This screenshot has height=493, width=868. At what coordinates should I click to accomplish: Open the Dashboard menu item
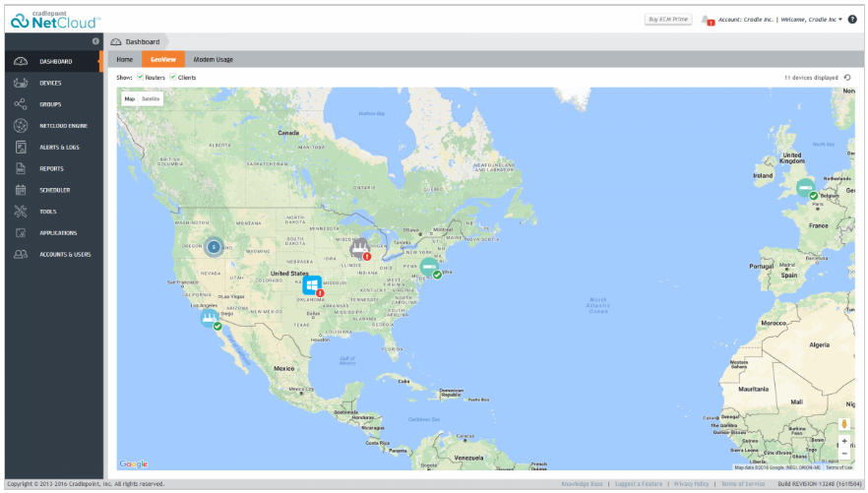[54, 61]
